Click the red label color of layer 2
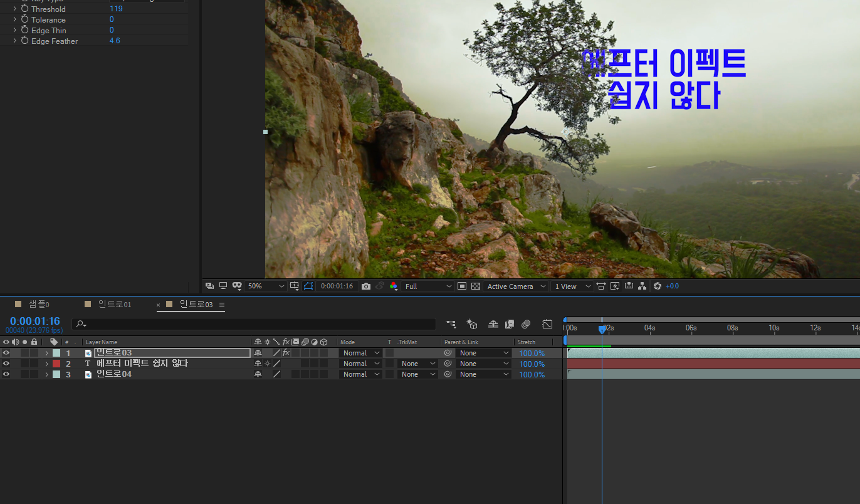 click(x=56, y=364)
